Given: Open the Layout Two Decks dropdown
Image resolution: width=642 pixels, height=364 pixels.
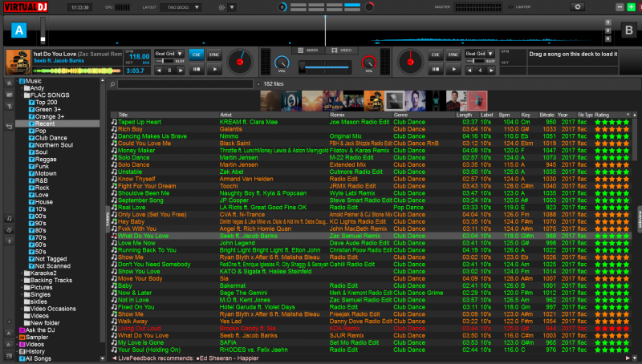Looking at the screenshot, I should point(181,7).
